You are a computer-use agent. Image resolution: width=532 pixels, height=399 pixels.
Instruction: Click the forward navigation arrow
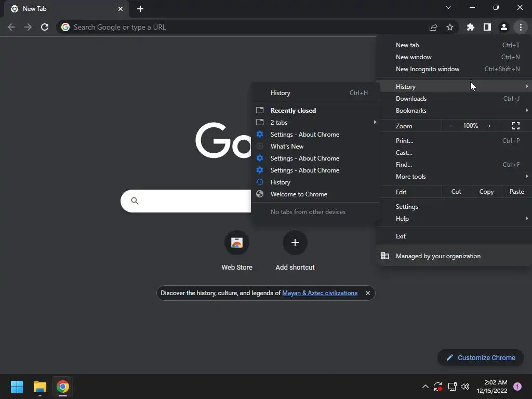pyautogui.click(x=28, y=27)
